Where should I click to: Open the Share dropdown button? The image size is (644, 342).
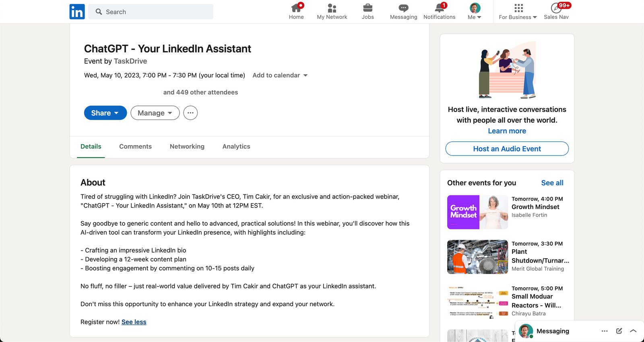(105, 113)
